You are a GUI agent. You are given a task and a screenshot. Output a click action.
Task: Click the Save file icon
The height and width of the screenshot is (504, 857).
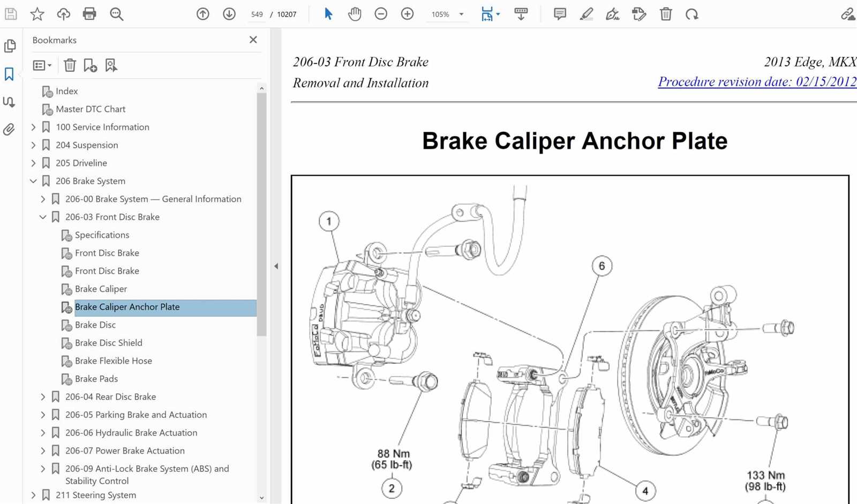(11, 14)
